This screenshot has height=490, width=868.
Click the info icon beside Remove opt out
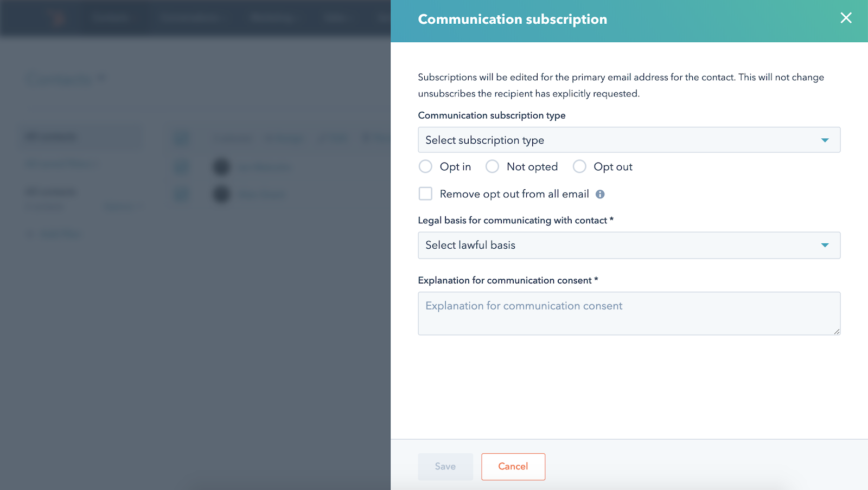pyautogui.click(x=600, y=194)
